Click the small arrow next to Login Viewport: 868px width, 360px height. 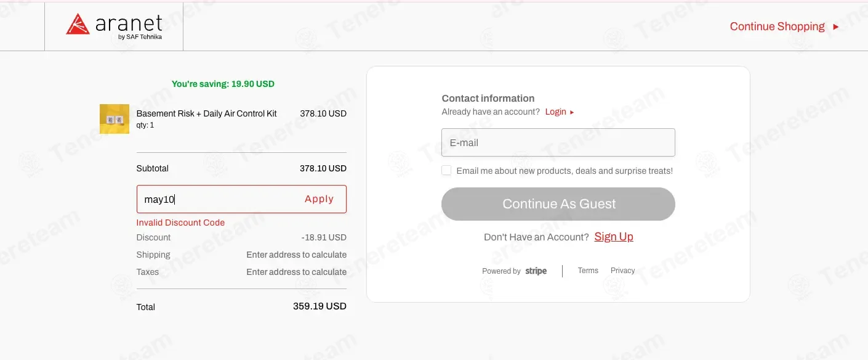(x=572, y=112)
